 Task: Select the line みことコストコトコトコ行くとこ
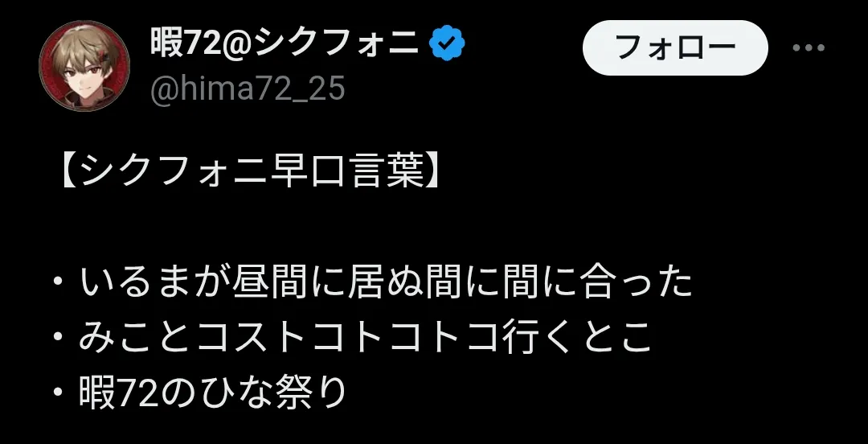(x=365, y=336)
